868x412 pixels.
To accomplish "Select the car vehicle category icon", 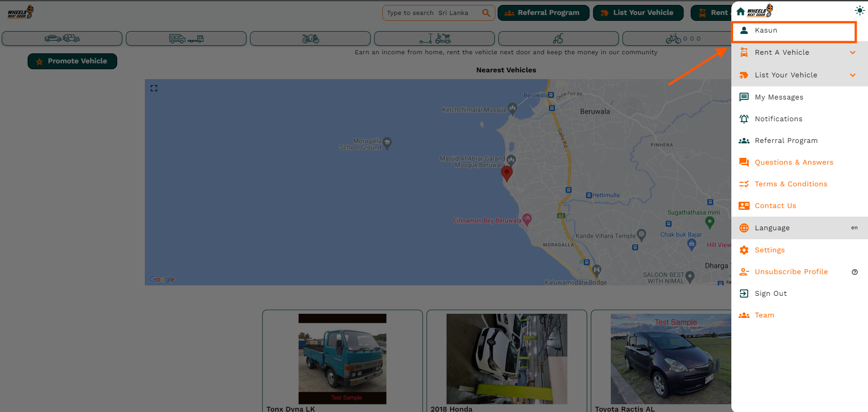I will point(62,38).
